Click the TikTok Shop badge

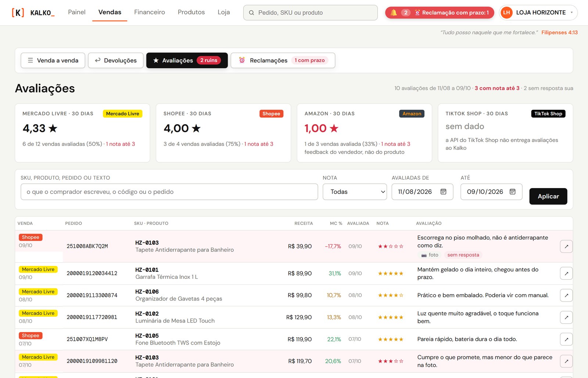pyautogui.click(x=548, y=114)
